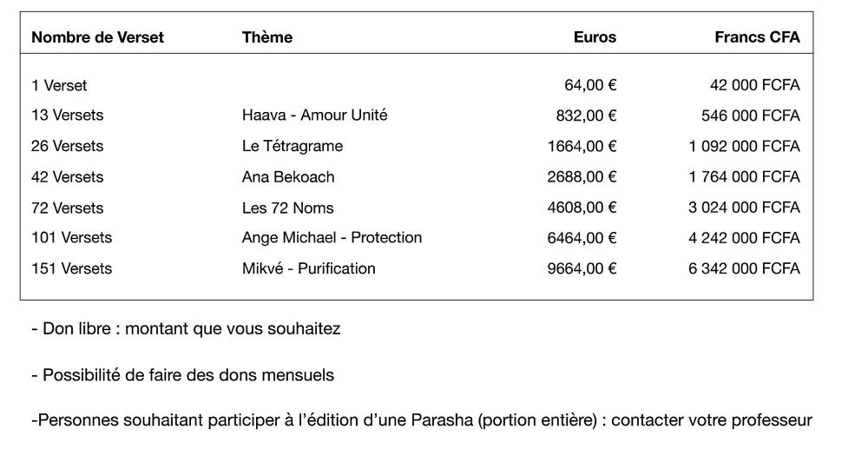Click the "Don libre" note line
Image resolution: width=868 pixels, height=469 pixels.
[x=186, y=329]
